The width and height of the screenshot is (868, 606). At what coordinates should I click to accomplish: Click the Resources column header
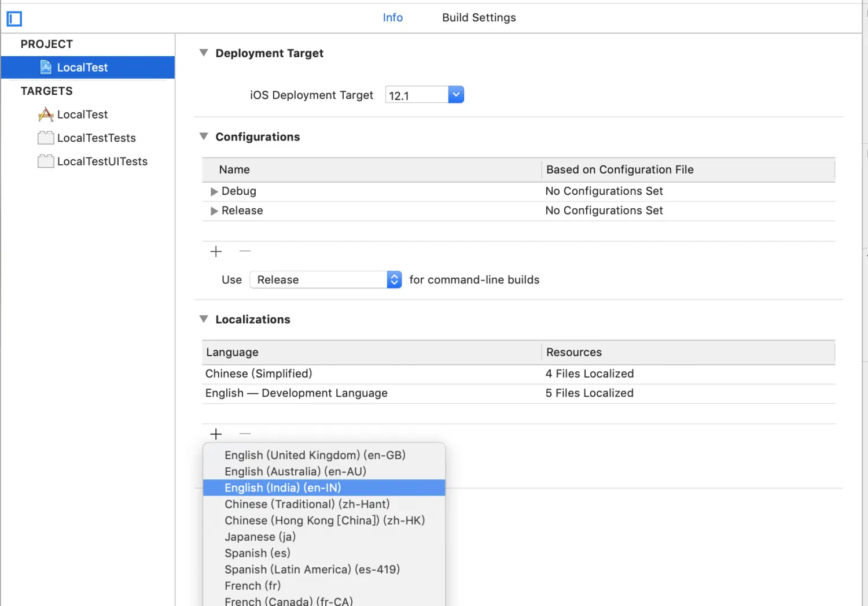689,352
